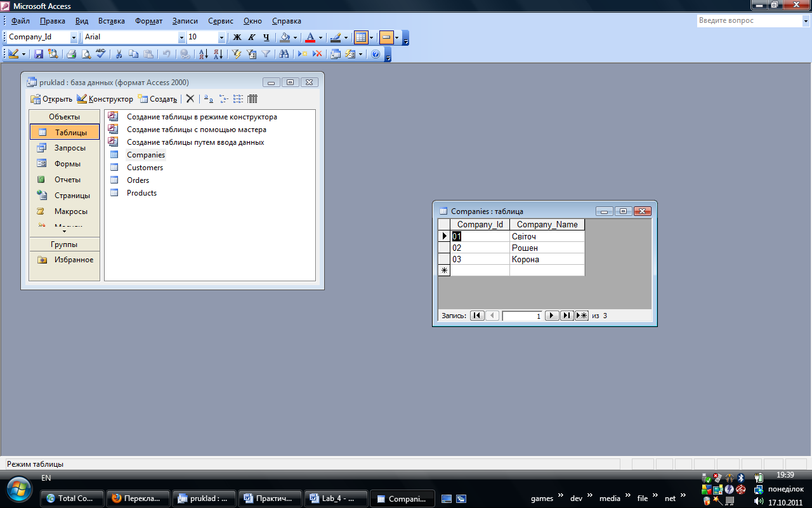
Task: Switch to Large Icons view in pruklad window
Action: [208, 99]
